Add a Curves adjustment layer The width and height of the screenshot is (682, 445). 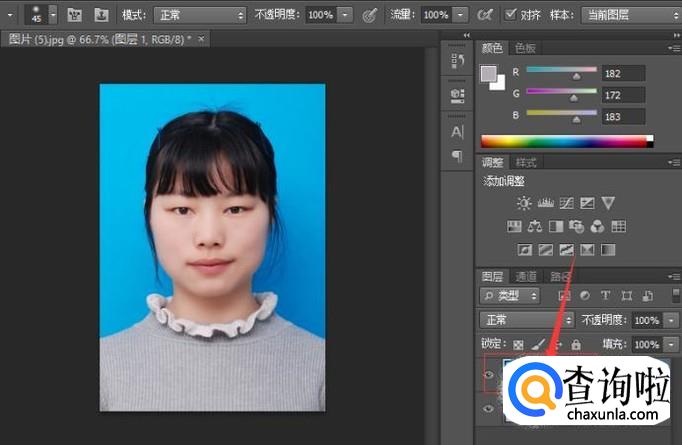[566, 203]
